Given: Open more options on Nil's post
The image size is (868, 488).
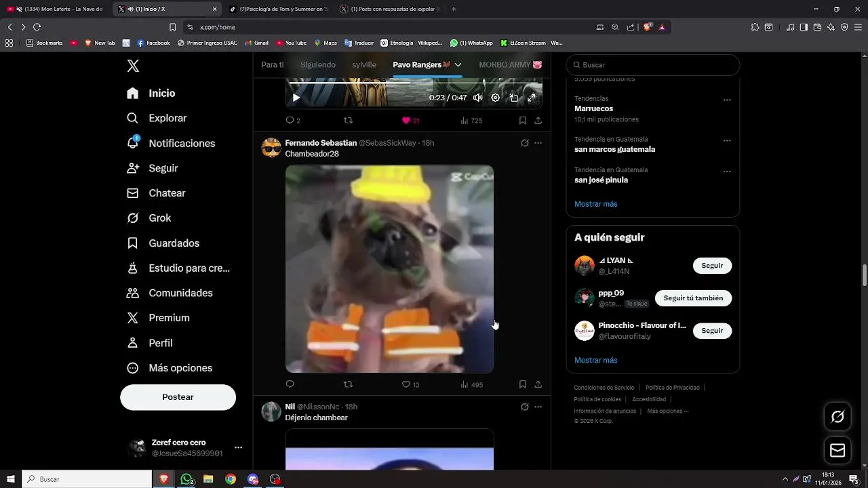Looking at the screenshot, I should point(538,407).
